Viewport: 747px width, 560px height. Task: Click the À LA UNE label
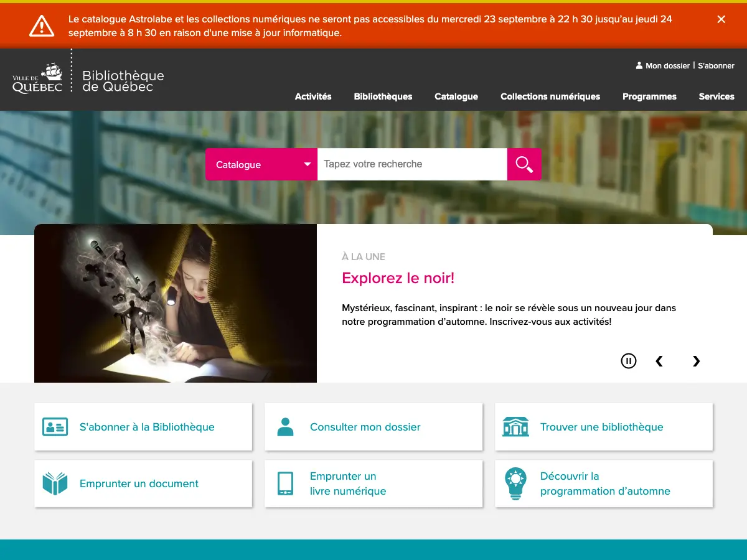pyautogui.click(x=364, y=256)
